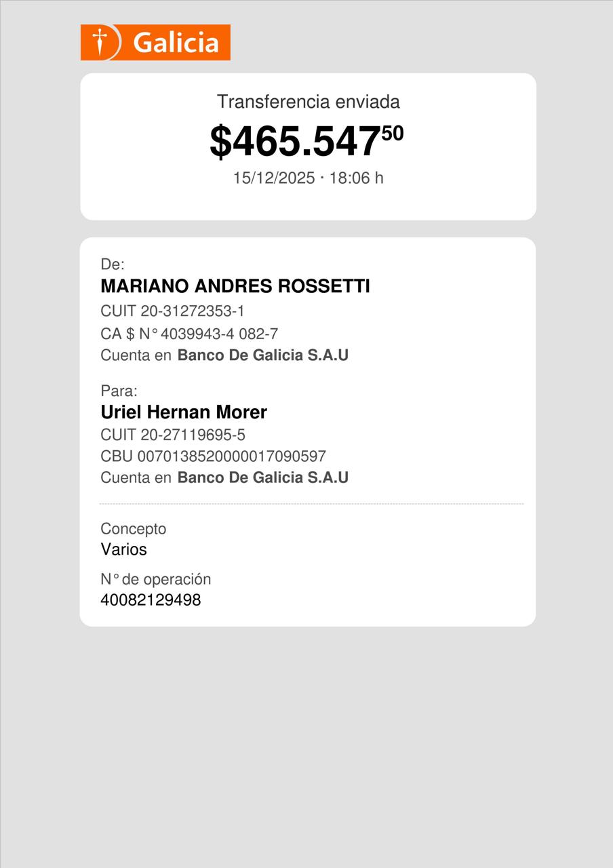
Task: Click the 'Para:' recipient label
Action: click(119, 391)
